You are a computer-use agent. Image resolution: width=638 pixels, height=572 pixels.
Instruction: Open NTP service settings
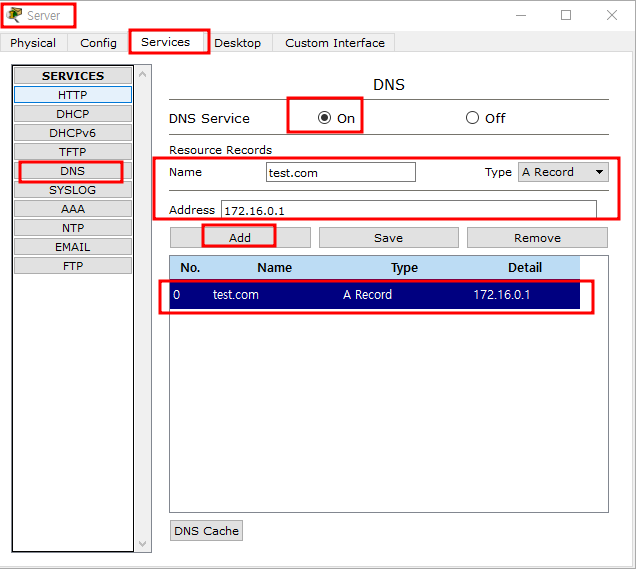73,228
